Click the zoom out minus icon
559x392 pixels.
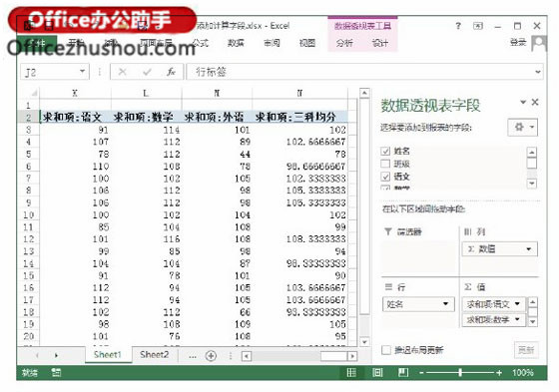click(421, 373)
